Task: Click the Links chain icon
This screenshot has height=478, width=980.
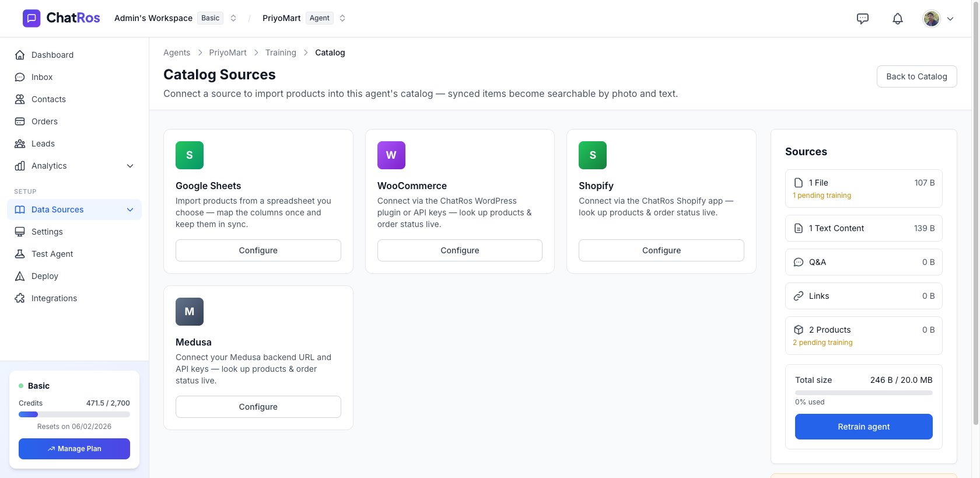Action: coord(799,296)
